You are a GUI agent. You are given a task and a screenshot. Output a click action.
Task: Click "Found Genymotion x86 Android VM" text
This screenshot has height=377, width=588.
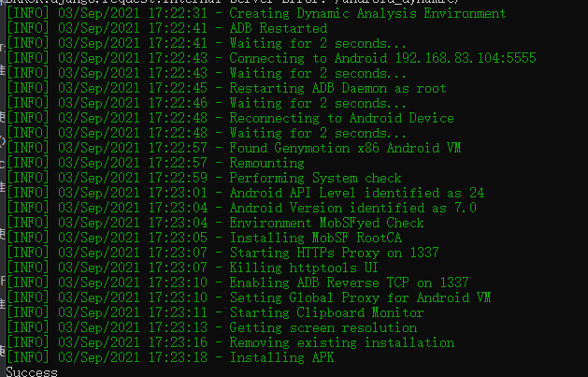(x=344, y=149)
